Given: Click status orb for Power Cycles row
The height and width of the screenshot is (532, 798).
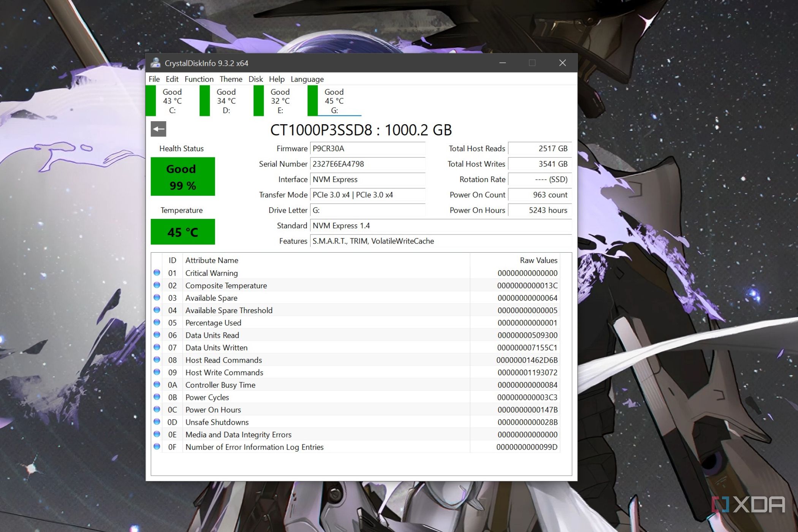Looking at the screenshot, I should 157,397.
